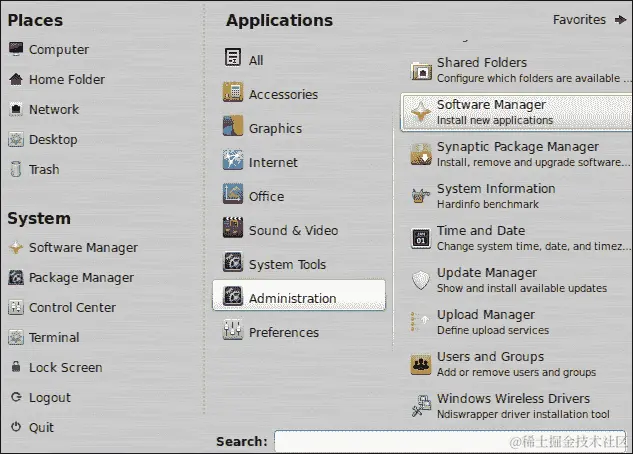Select the All applications category label

pyautogui.click(x=256, y=61)
